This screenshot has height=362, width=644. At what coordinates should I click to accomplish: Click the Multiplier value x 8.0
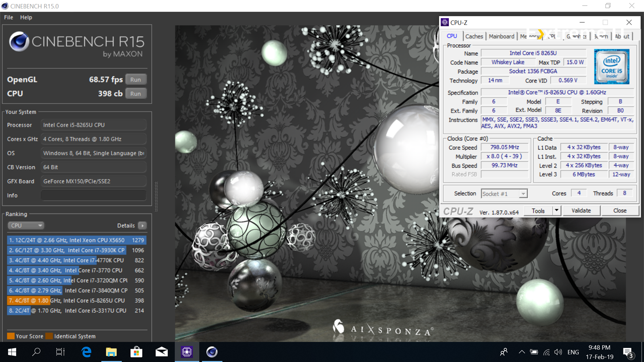[x=505, y=156]
